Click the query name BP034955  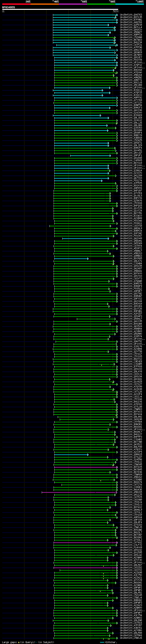coord(8,7)
